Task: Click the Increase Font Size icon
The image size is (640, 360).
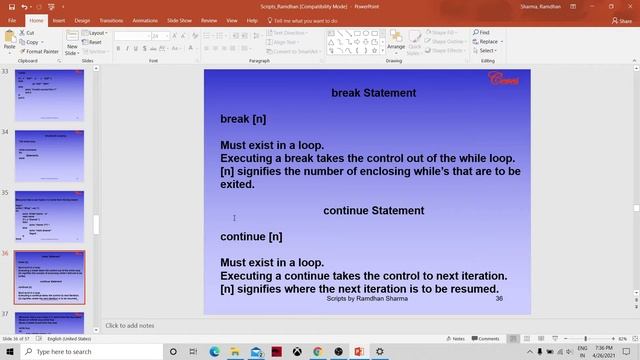Action: (x=175, y=36)
